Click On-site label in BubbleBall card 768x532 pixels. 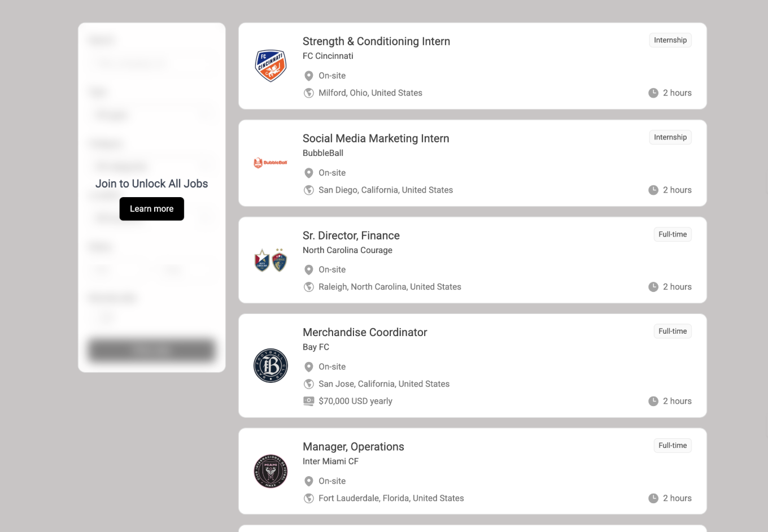[332, 173]
